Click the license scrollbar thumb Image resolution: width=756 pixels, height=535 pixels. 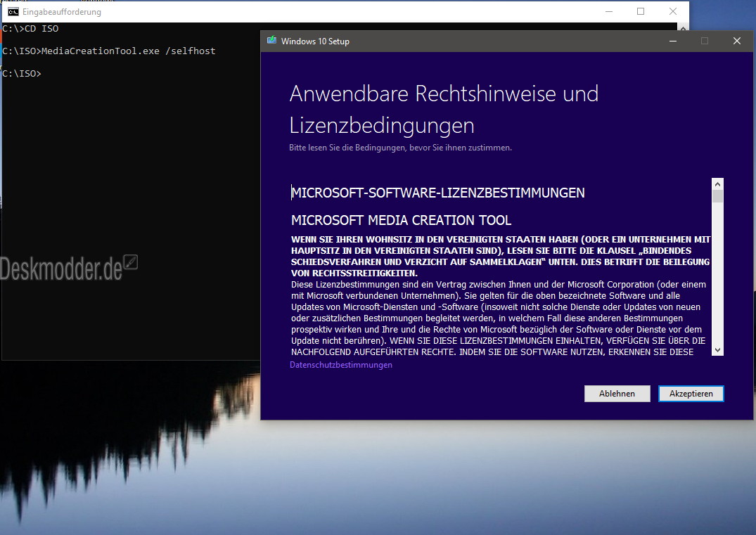click(717, 197)
